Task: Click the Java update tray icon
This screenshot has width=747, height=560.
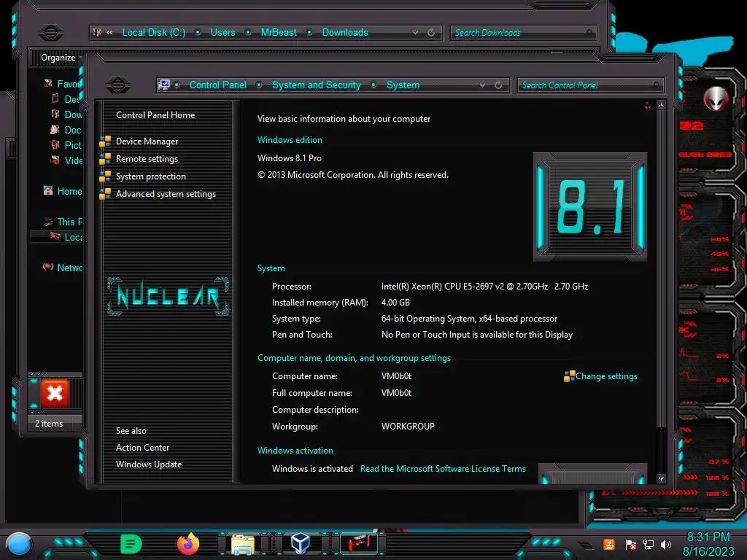Action: 608,544
